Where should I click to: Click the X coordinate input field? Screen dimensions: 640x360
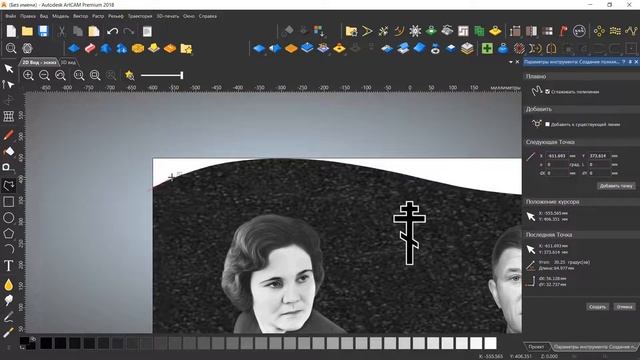557,156
